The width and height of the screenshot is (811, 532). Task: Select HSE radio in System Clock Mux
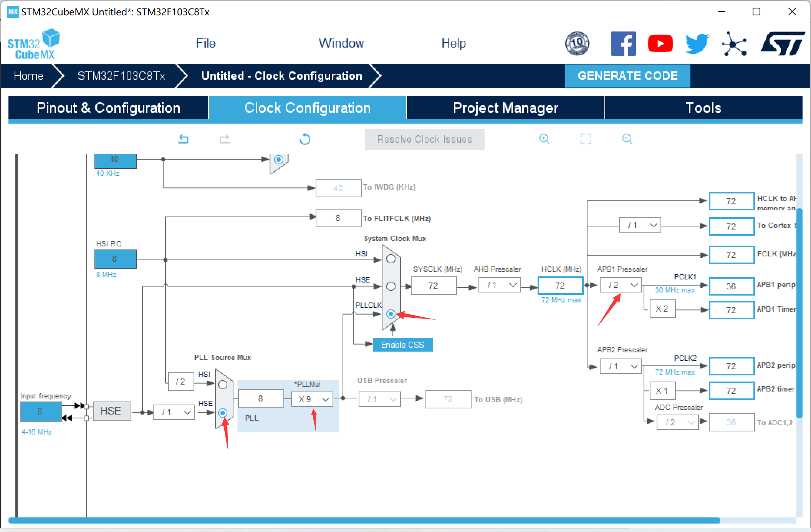pos(391,286)
